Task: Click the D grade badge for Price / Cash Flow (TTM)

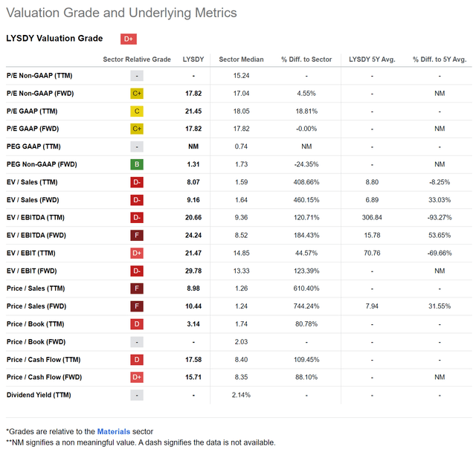Action: point(137,360)
